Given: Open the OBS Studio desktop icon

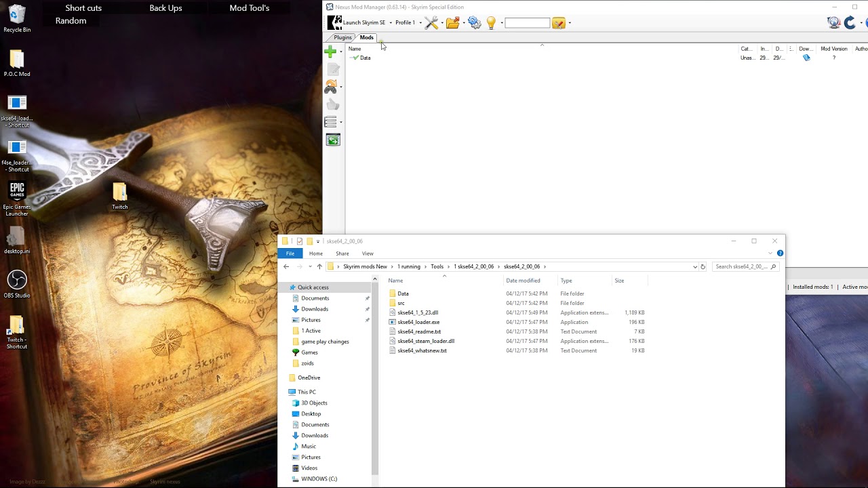Looking at the screenshot, I should click(17, 284).
